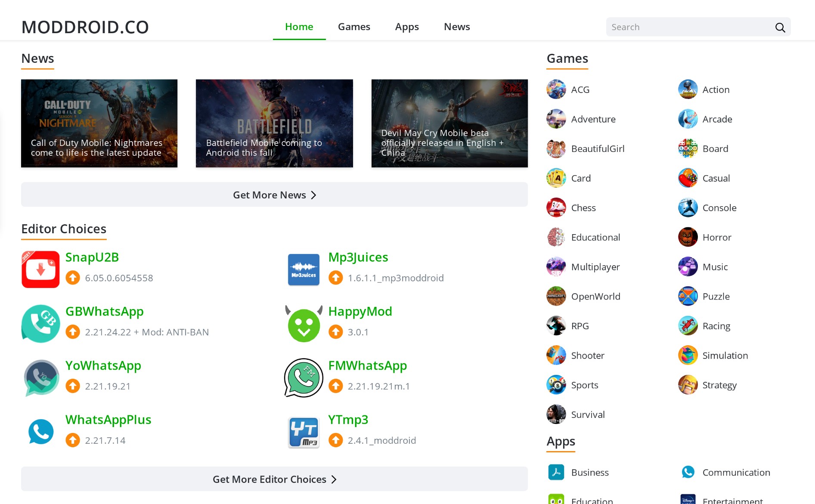Click the ACG games category icon

(x=556, y=90)
